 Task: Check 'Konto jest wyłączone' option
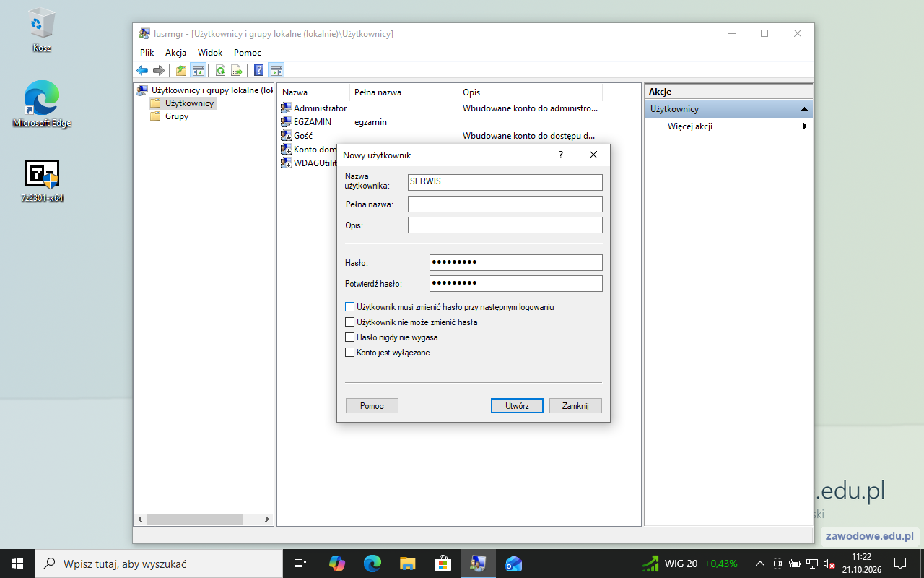(x=350, y=353)
